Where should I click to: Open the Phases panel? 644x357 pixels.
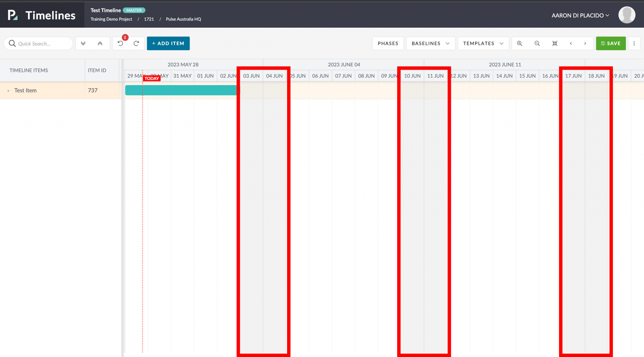click(x=388, y=43)
